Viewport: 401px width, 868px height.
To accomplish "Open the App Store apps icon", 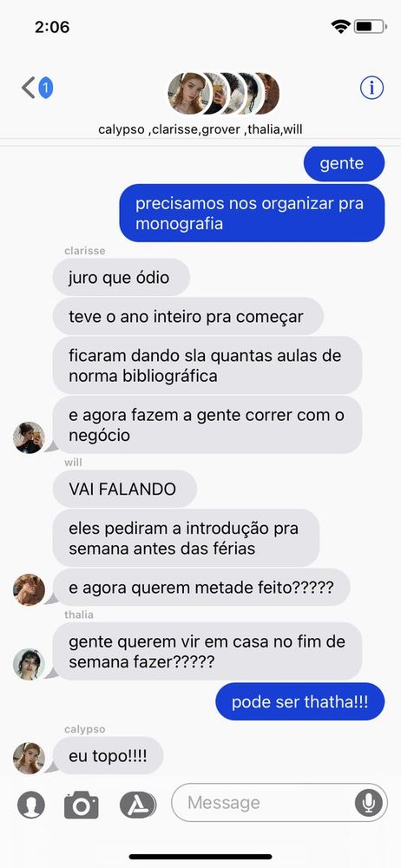I will 138,805.
